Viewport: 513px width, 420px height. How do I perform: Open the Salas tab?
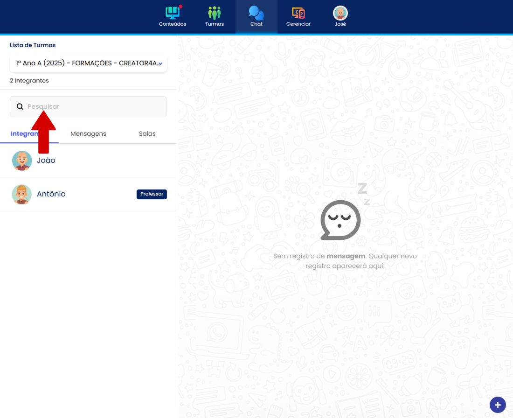click(147, 134)
